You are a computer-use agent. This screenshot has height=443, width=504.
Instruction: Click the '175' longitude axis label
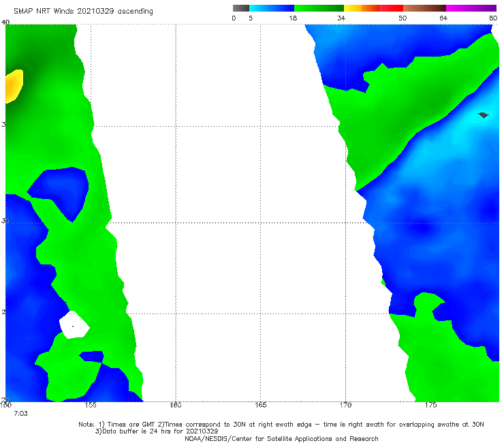point(430,405)
